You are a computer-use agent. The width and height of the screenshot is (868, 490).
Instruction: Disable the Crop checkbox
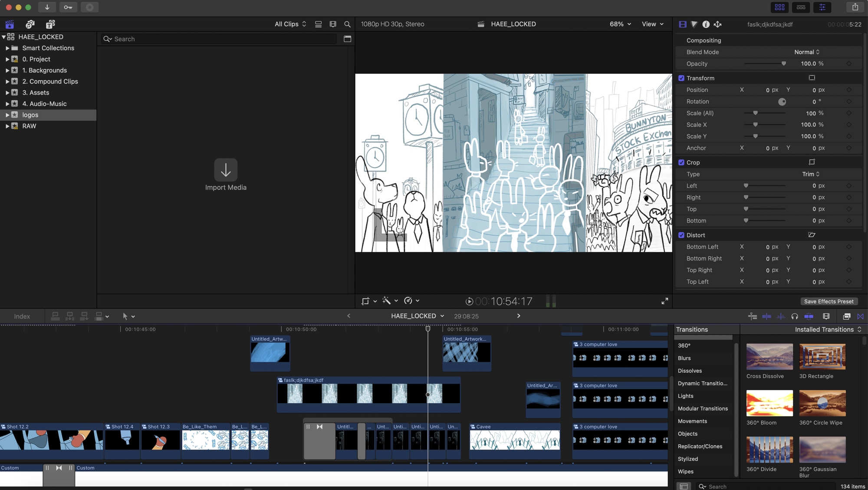(x=681, y=162)
